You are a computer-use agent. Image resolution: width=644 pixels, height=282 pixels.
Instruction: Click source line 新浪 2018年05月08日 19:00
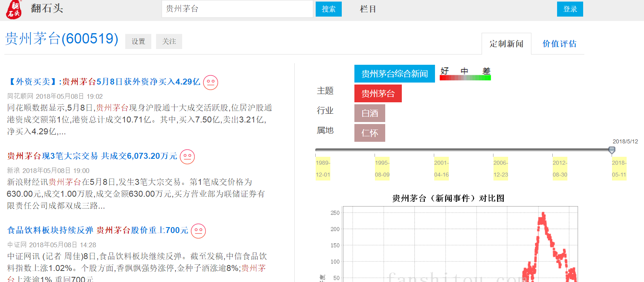pos(48,171)
